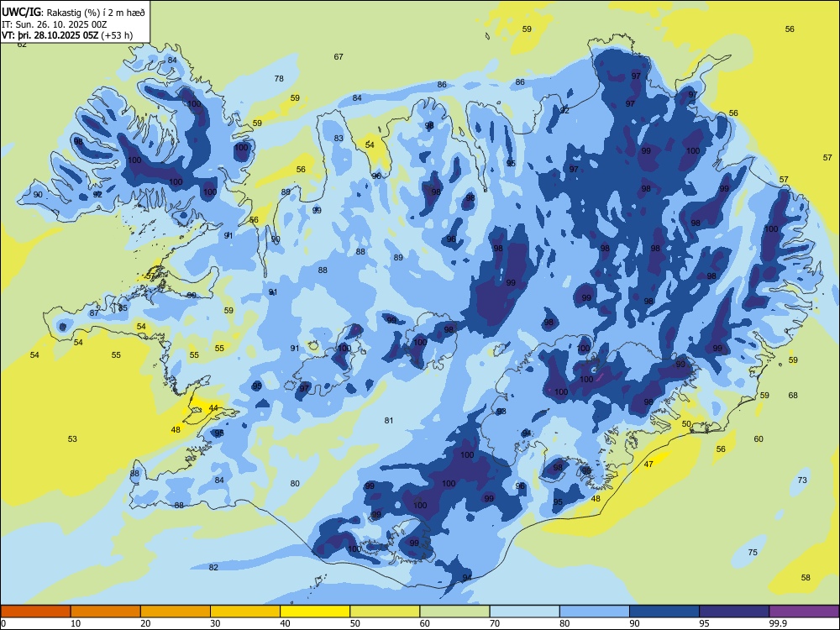Select the golden 30–40 legend swatch
This screenshot has width=840, height=630.
pos(245,612)
